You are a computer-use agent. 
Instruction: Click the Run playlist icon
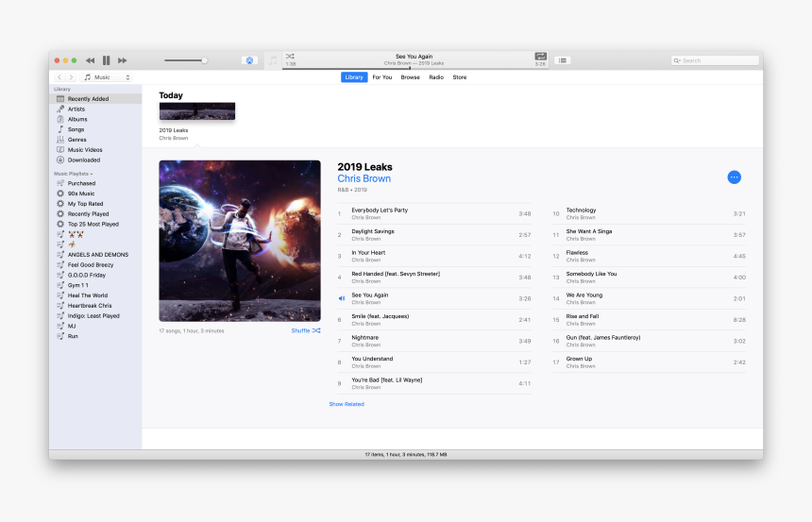coord(60,336)
